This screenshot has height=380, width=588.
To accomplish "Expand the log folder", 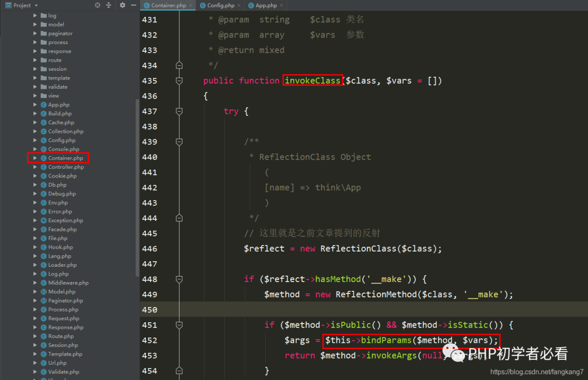I will pos(35,15).
